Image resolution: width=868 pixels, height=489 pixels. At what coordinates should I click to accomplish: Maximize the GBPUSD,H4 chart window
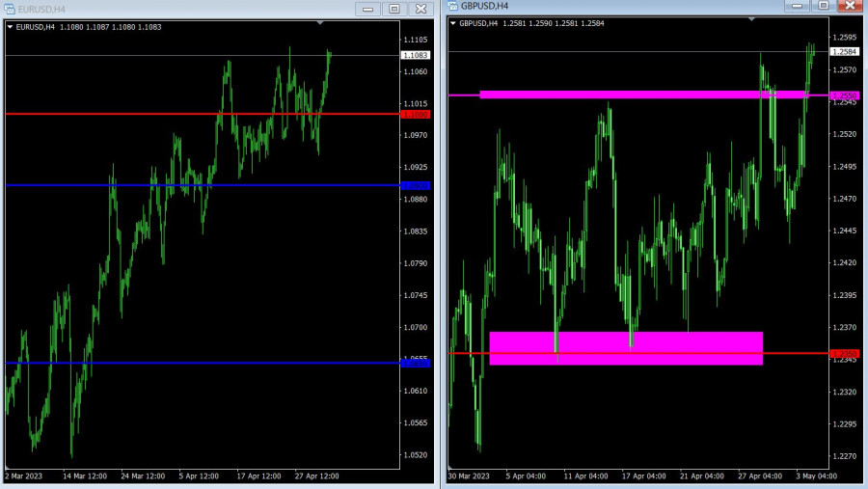(823, 5)
